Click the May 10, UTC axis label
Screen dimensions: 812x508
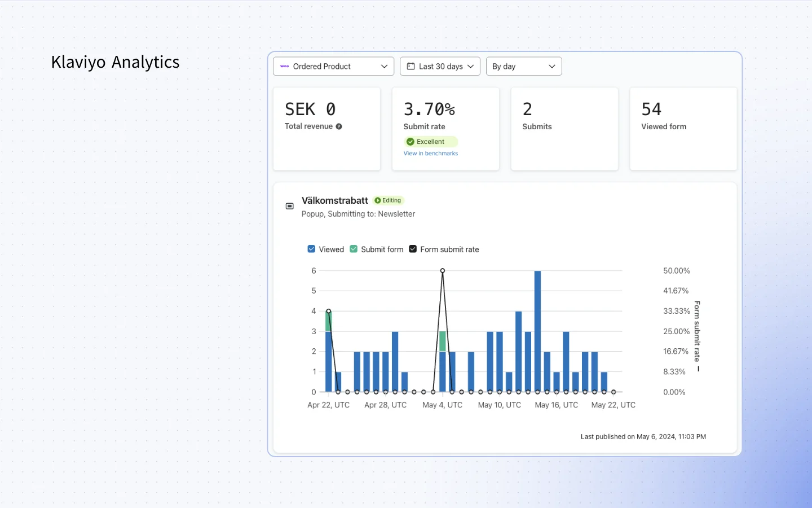(x=500, y=405)
